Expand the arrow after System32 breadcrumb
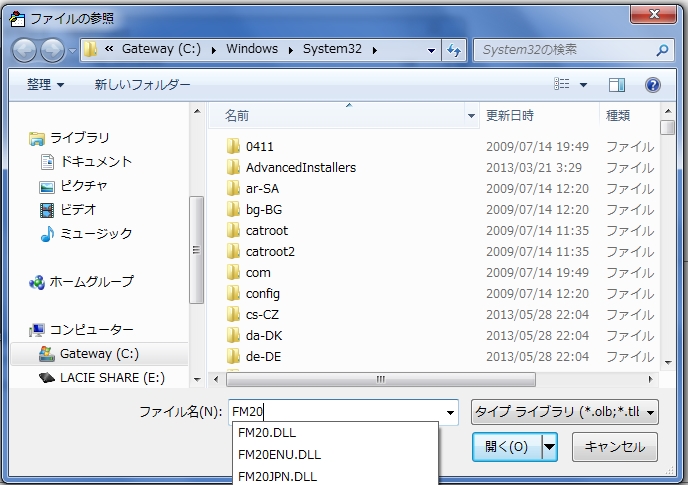Screen dimensions: 688x485 pos(375,50)
